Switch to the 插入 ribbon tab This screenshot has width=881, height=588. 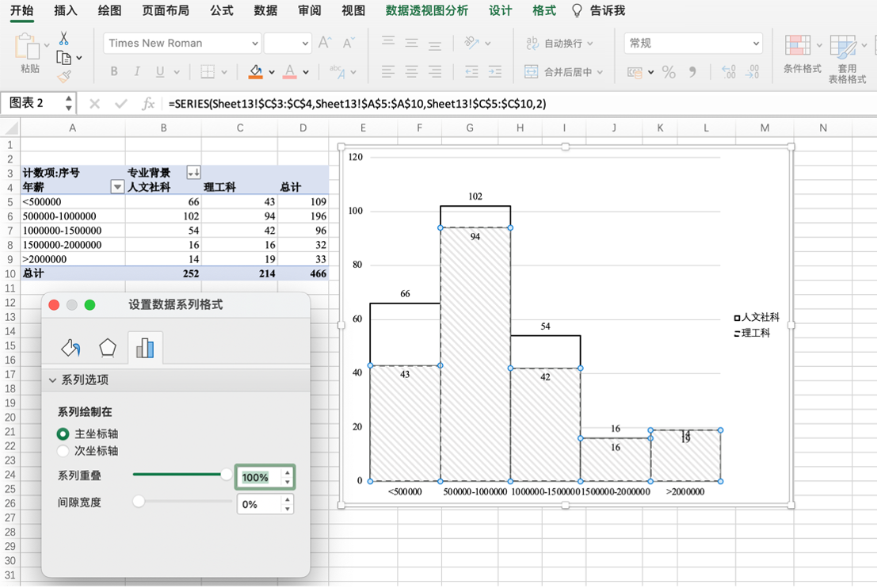(66, 10)
